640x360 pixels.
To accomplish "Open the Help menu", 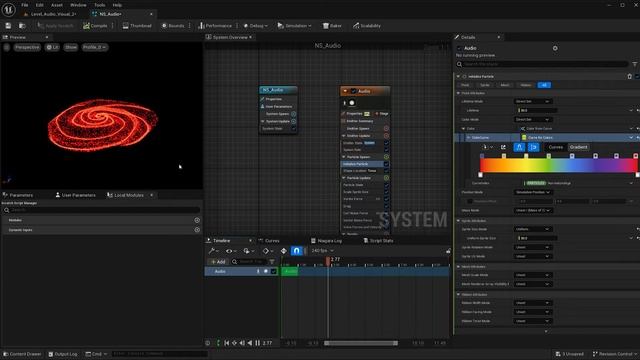I will pos(117,5).
